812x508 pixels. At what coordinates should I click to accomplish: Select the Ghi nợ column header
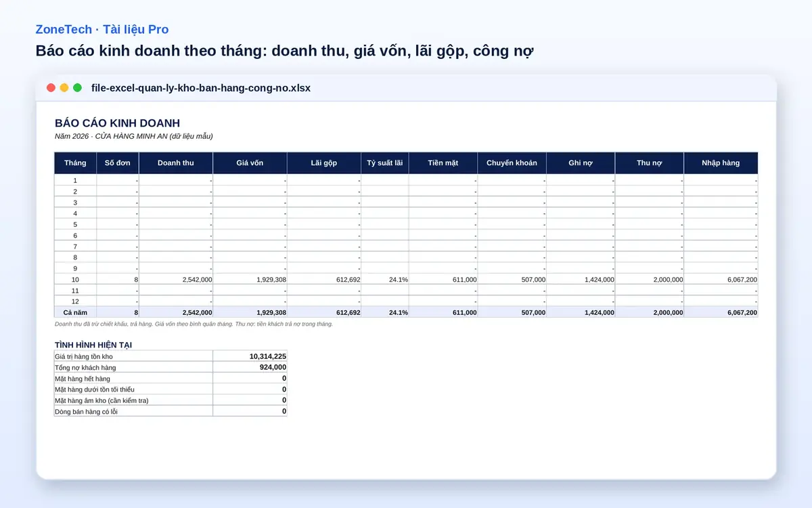[x=581, y=163]
